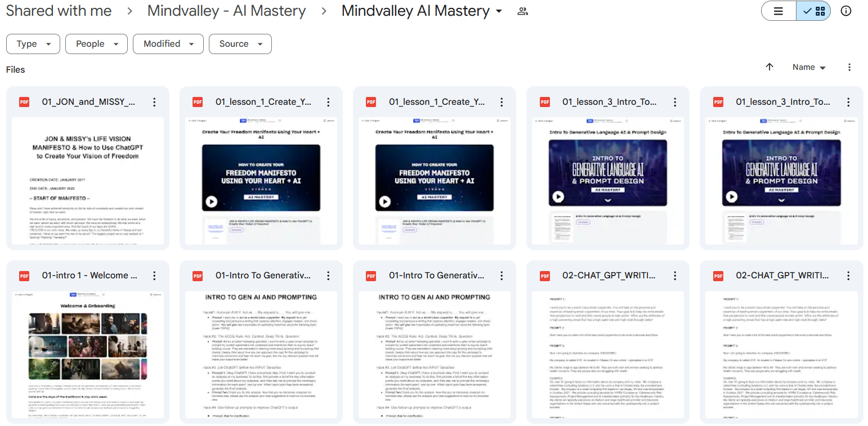Open the Type filter dropdown
This screenshot has width=868, height=426.
click(x=33, y=44)
